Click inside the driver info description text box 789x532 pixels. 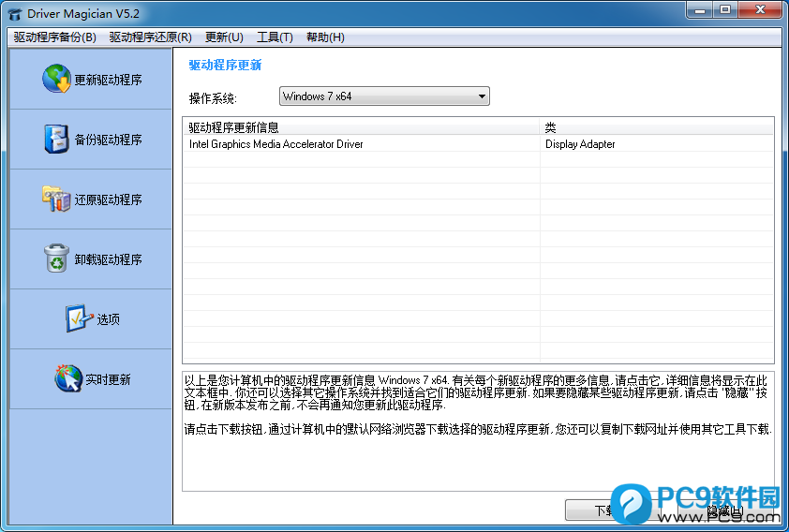click(478, 432)
